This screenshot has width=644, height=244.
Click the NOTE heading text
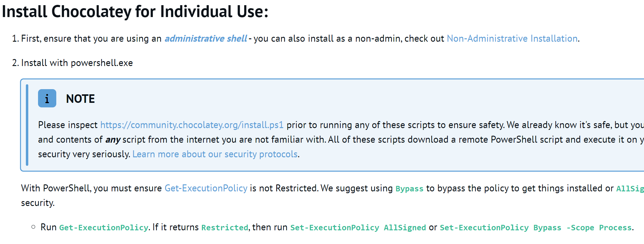tap(80, 99)
